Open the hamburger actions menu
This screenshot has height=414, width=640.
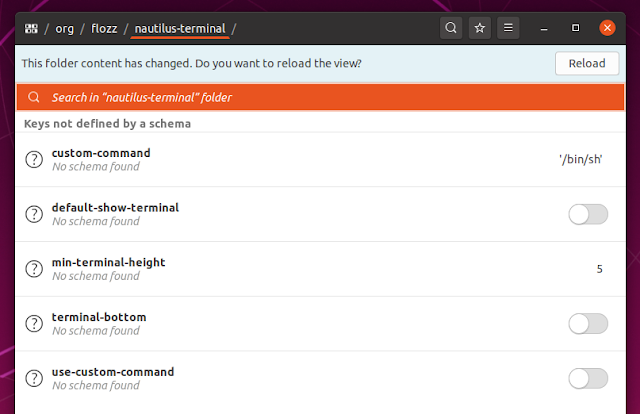tap(508, 28)
